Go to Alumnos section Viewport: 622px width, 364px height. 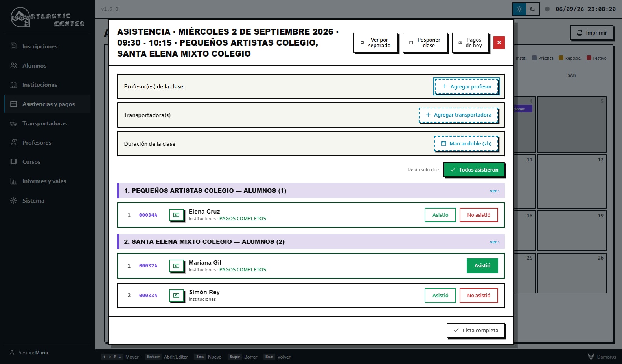[47, 66]
